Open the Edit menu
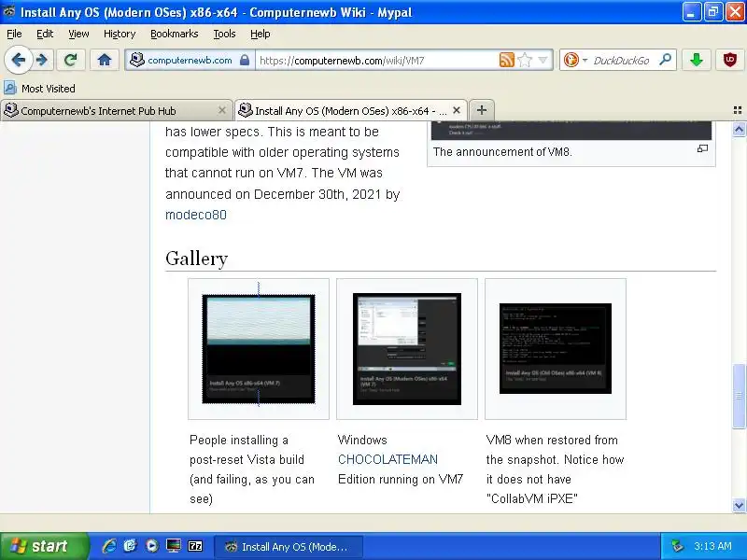The height and width of the screenshot is (560, 747). (45, 34)
